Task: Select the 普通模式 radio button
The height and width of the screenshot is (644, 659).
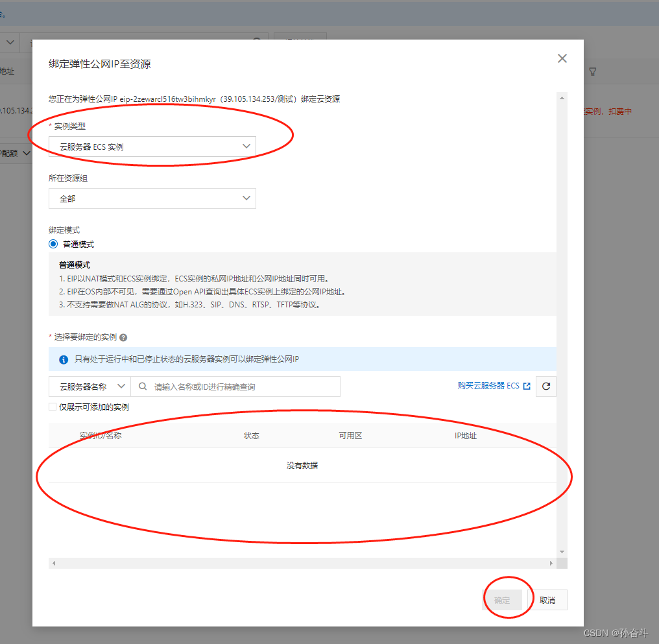Action: (53, 244)
